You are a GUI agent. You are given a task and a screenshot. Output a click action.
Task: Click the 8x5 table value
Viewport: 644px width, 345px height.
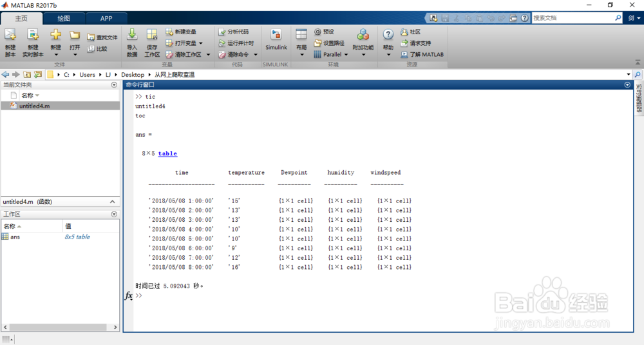77,237
